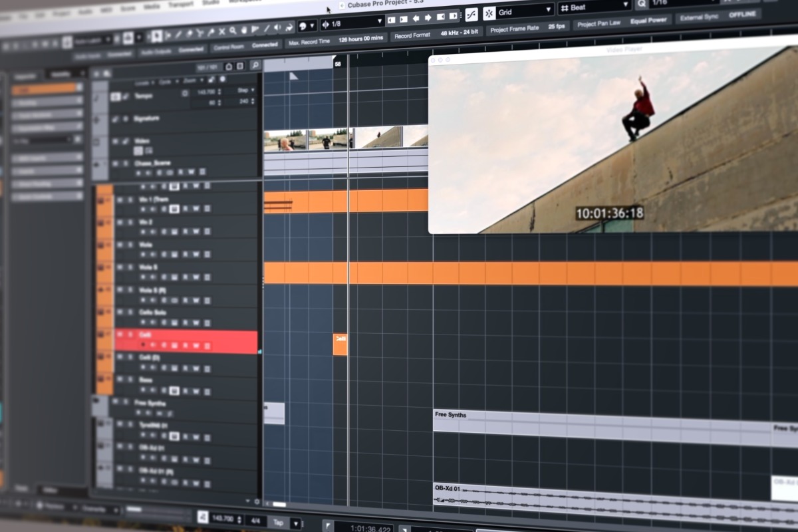Open track search magnifier icon

click(x=255, y=66)
